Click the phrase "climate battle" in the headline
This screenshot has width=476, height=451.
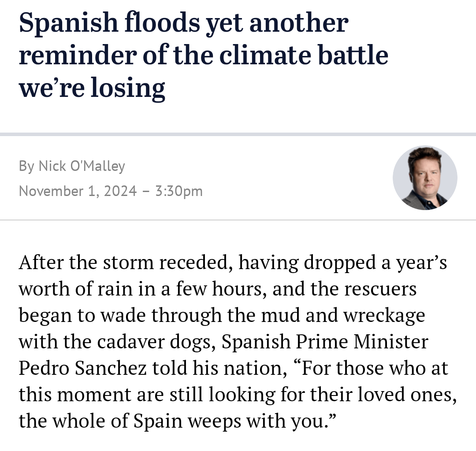point(304,55)
